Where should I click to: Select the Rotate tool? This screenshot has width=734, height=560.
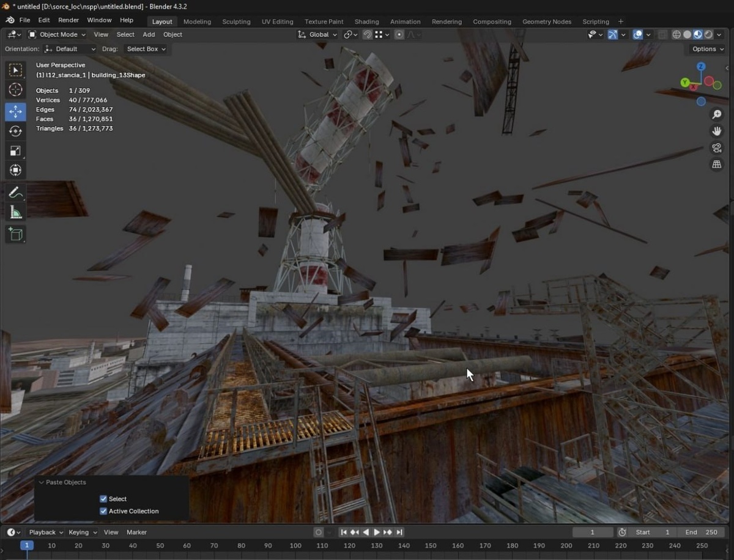(x=16, y=131)
